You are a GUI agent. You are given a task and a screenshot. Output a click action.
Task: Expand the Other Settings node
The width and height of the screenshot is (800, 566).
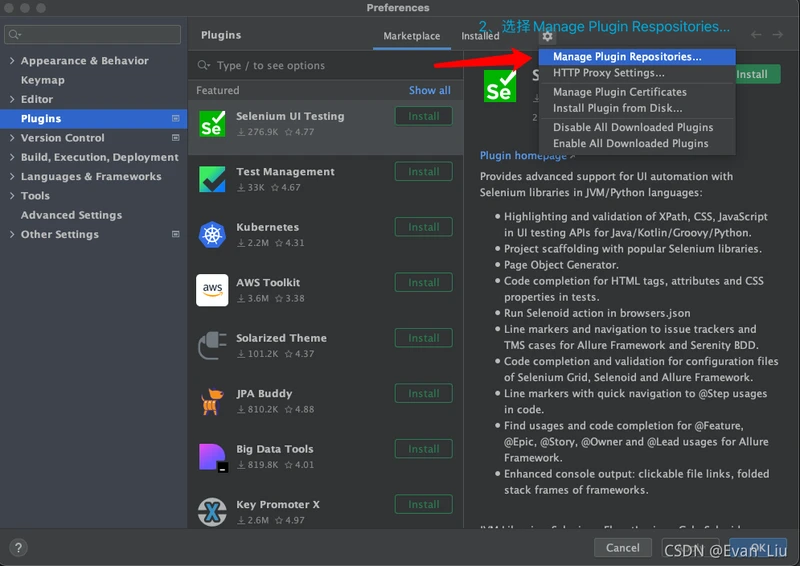12,234
